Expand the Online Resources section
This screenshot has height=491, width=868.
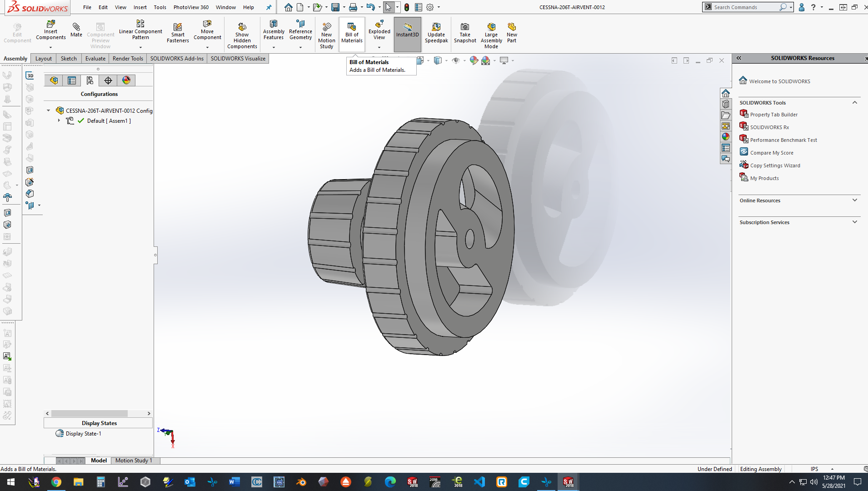tap(855, 200)
